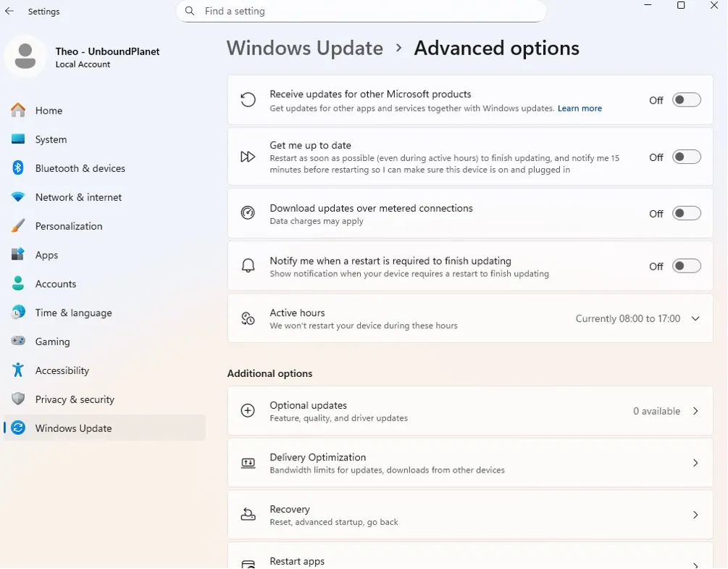Turn on Get me up to date toggle
Viewport: 728px width, 569px height.
point(686,157)
